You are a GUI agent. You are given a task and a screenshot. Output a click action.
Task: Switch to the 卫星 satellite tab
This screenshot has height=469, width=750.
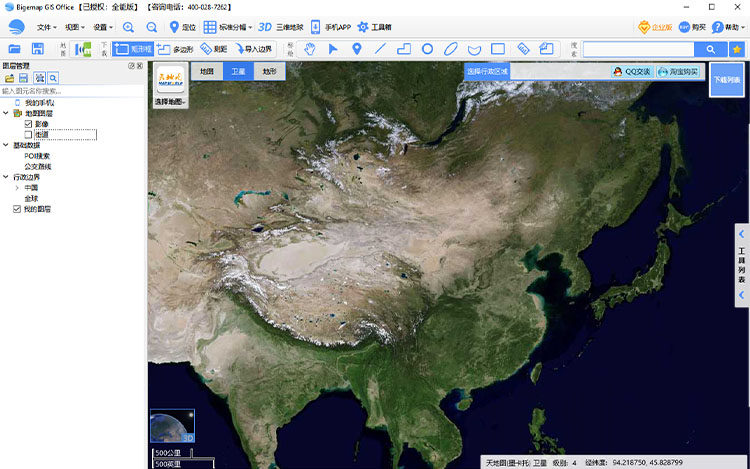(x=238, y=71)
